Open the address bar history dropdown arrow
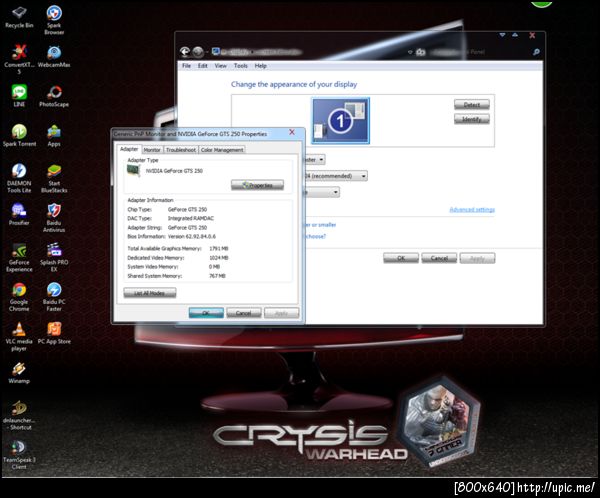600x498 pixels. point(410,52)
